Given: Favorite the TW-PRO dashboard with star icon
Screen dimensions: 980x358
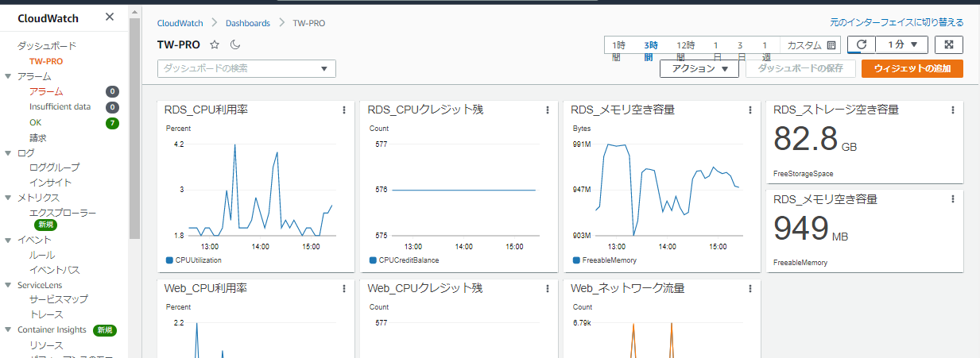Looking at the screenshot, I should [215, 45].
